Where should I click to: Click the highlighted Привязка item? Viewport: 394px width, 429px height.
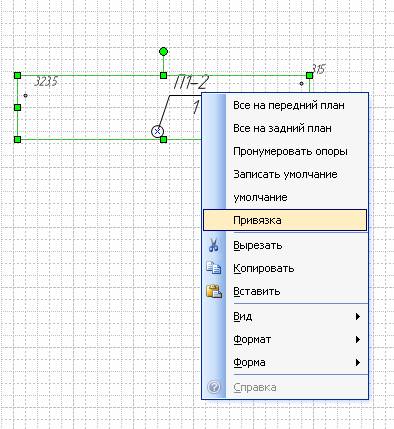coord(285,220)
